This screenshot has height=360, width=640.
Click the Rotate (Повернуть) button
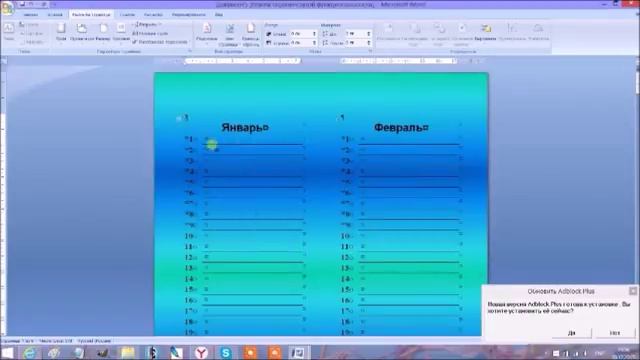[x=538, y=32]
